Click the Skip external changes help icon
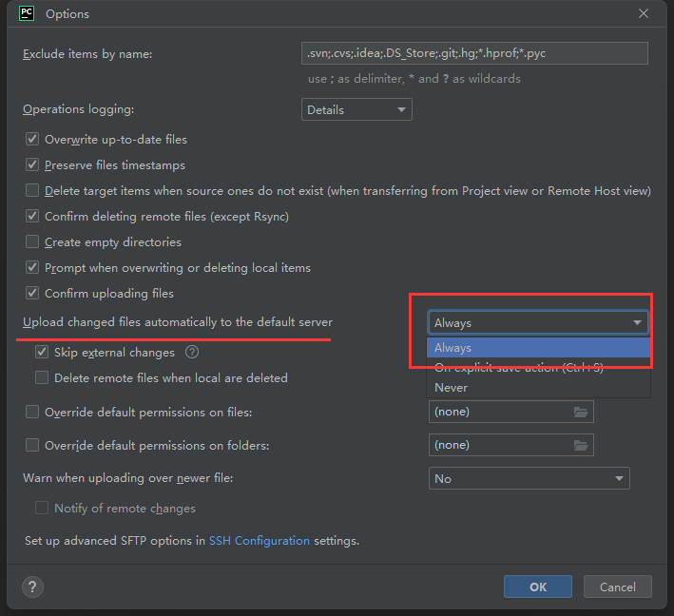The width and height of the screenshot is (674, 616). coord(192,353)
